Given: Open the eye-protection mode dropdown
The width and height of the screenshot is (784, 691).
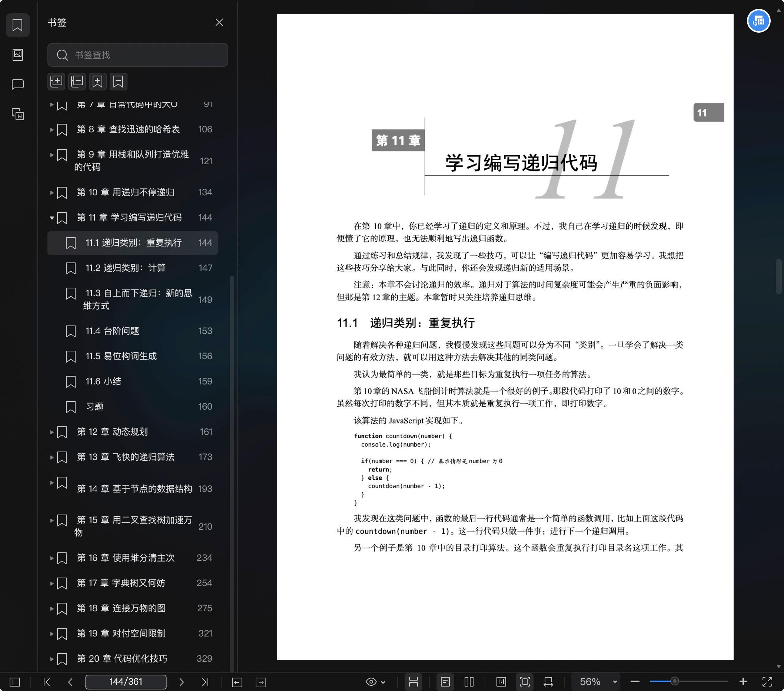Looking at the screenshot, I should click(x=375, y=682).
